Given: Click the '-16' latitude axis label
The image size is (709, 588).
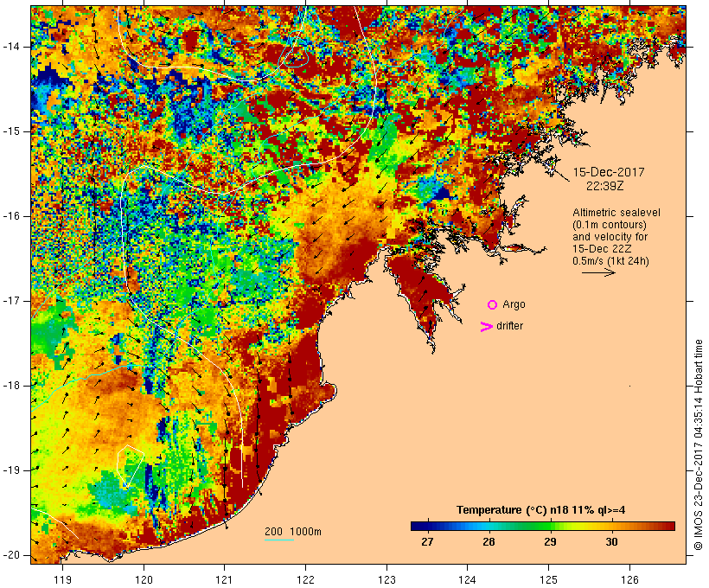Looking at the screenshot, I should (x=11, y=216).
